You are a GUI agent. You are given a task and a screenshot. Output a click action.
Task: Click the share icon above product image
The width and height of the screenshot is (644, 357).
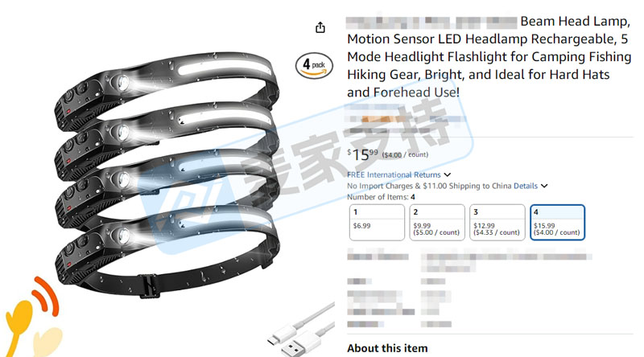coord(320,27)
